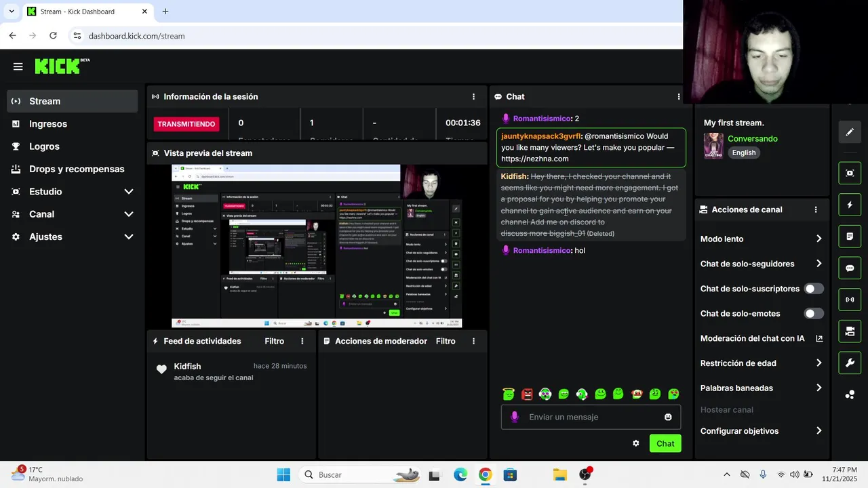Open the stream preview widget icon in right toolbar
868x488 pixels.
[x=850, y=173]
